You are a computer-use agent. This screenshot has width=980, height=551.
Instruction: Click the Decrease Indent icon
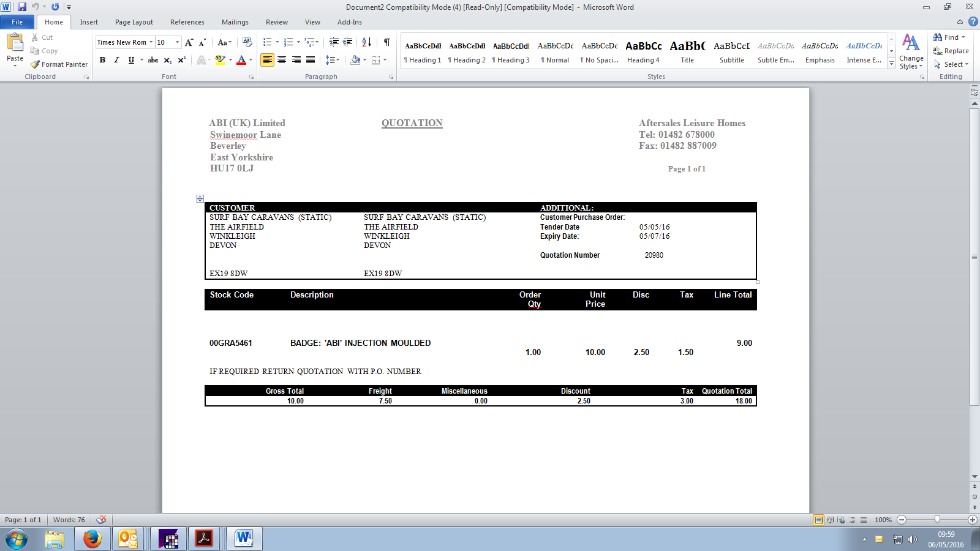tap(334, 42)
